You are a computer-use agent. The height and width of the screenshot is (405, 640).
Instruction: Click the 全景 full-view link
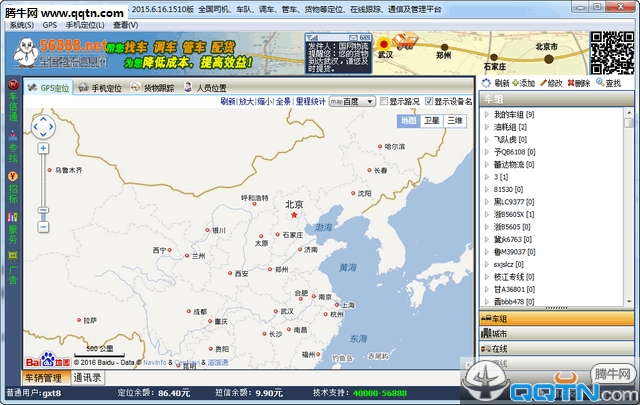point(283,102)
